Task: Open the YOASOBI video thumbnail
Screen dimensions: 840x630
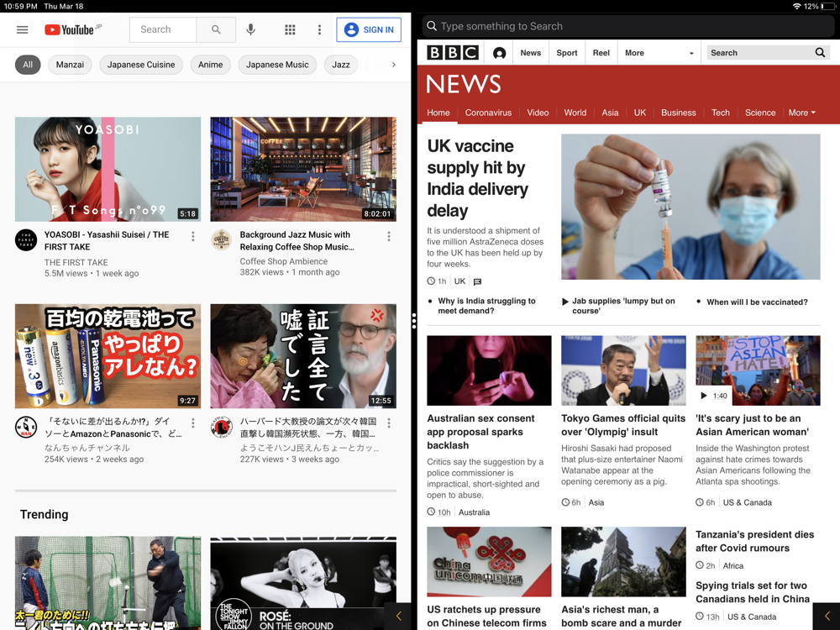Action: tap(108, 170)
